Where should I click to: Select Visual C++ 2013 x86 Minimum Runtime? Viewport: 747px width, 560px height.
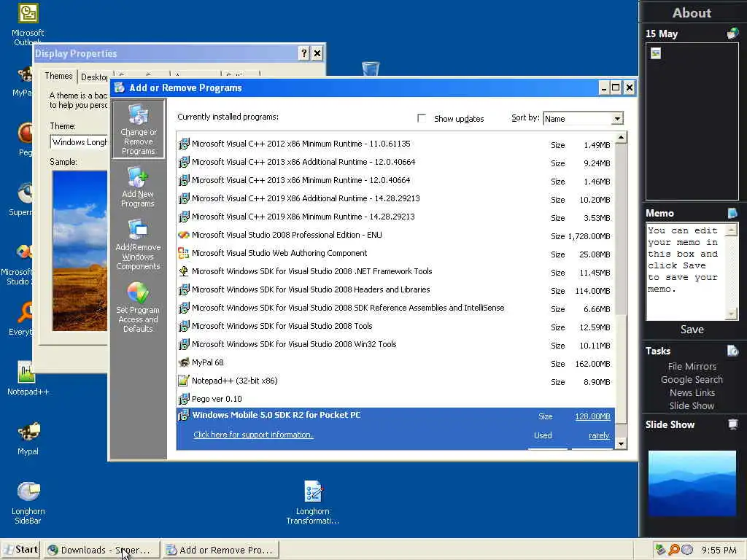pos(395,181)
